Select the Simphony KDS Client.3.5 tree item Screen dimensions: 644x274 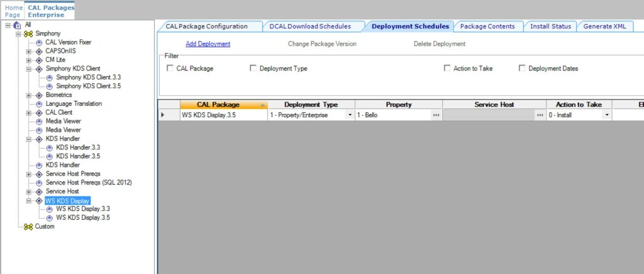click(x=88, y=86)
